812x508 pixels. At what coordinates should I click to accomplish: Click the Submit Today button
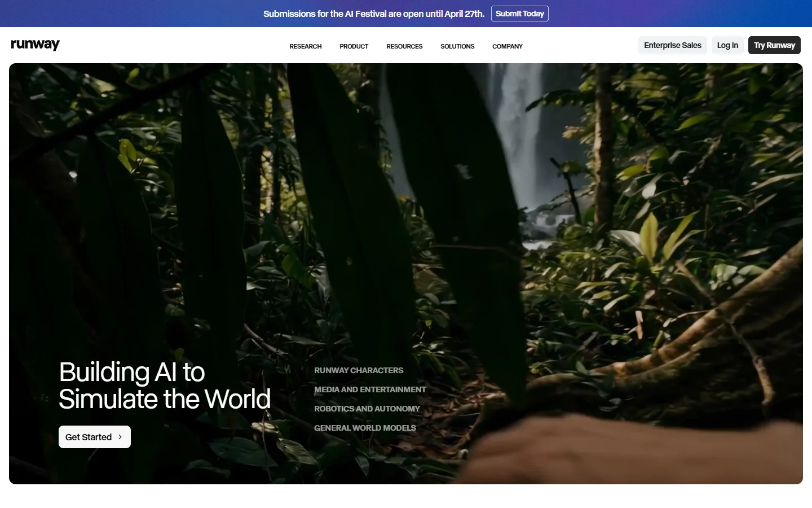[519, 13]
